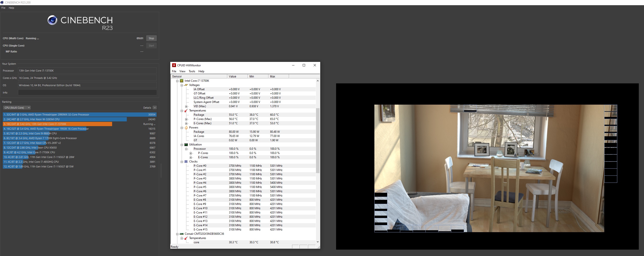Click the Temperatures thermometer icon under CPU
The image size is (644, 256).
[x=186, y=111]
